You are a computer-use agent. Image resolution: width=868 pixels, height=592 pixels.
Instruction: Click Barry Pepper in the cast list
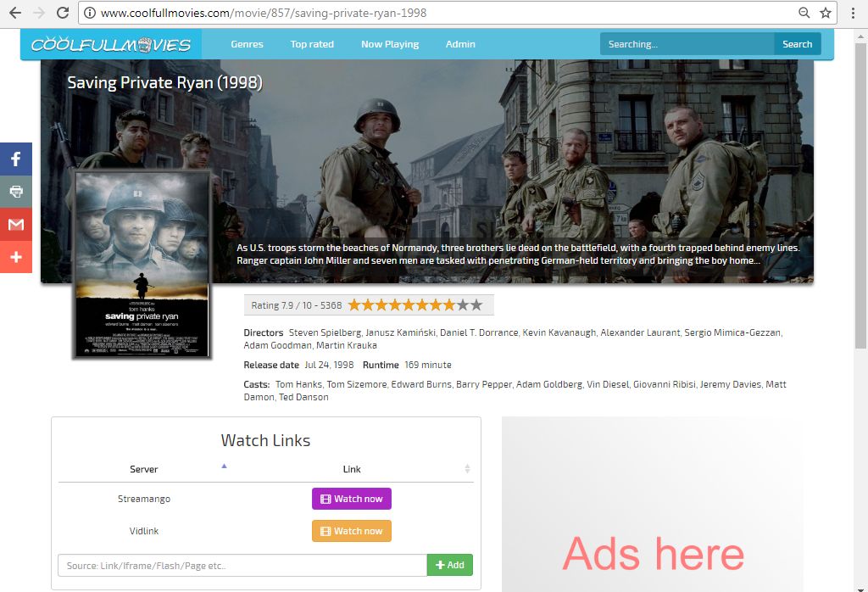click(484, 384)
